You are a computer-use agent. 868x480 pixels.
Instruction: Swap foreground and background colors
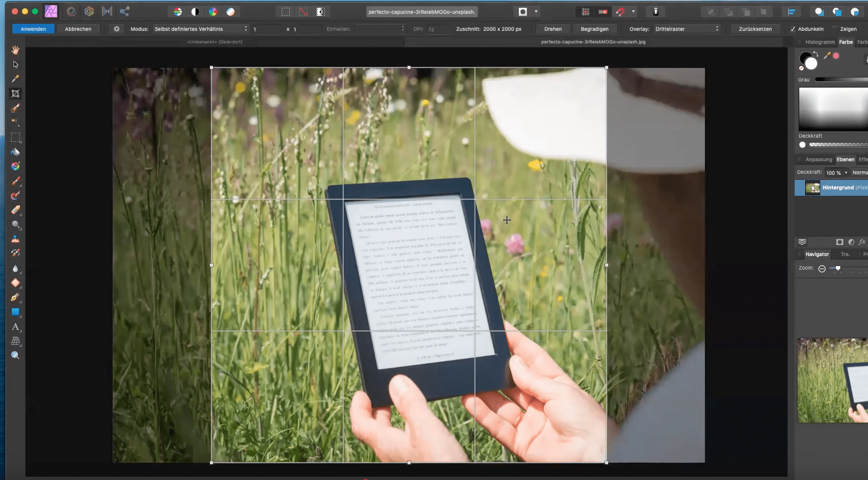tap(815, 53)
